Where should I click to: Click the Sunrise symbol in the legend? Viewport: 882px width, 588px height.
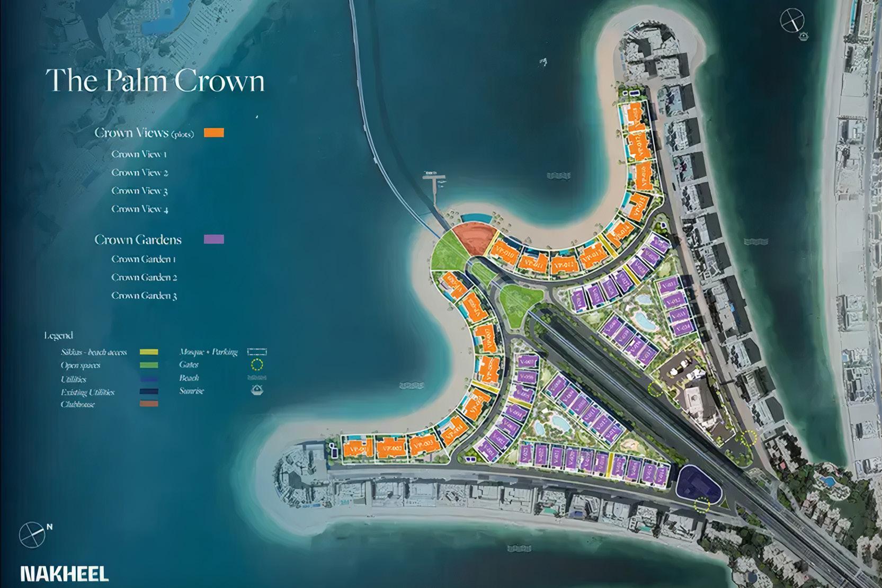[x=257, y=391]
